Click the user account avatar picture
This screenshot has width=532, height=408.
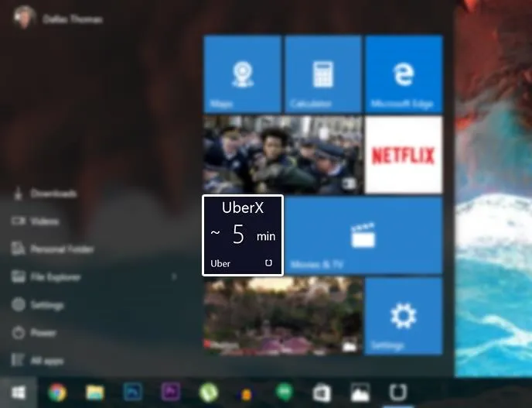pyautogui.click(x=24, y=17)
